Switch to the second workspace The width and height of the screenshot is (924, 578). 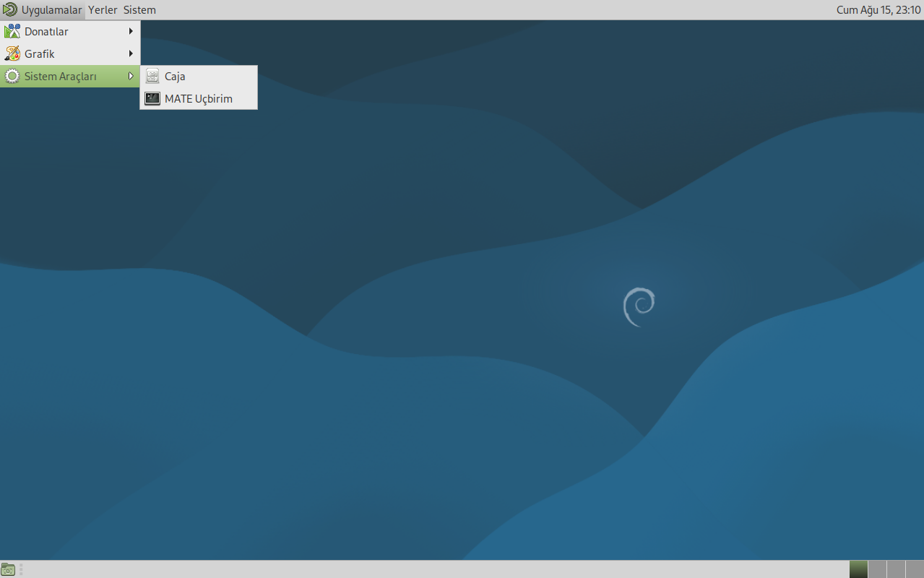[x=877, y=569]
